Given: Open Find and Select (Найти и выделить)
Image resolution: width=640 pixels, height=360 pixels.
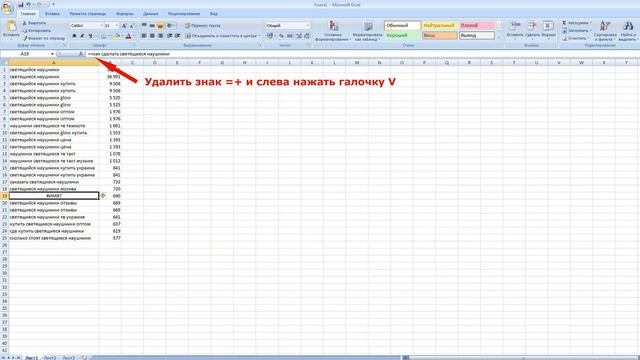Looking at the screenshot, I should point(628,31).
